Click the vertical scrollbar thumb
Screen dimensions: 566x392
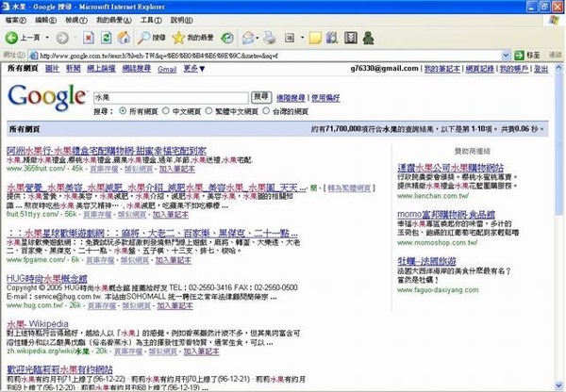point(558,143)
